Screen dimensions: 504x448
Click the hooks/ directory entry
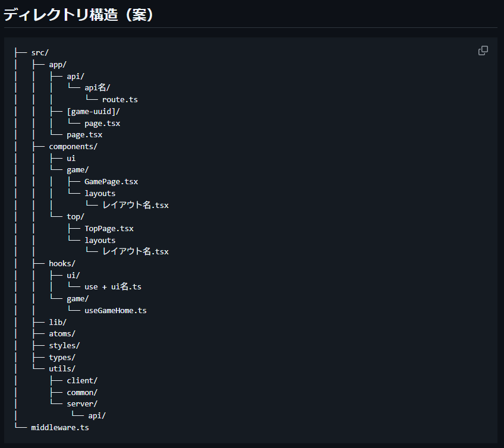coord(62,263)
